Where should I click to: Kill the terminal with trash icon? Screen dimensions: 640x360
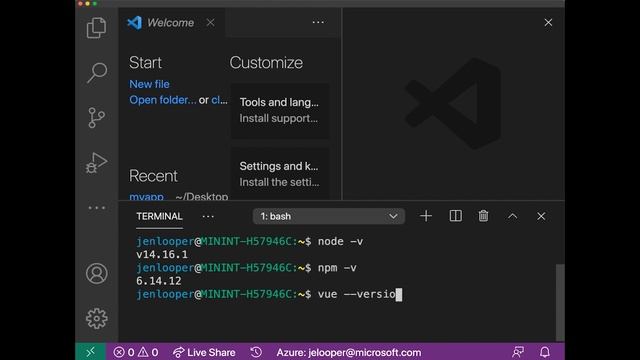point(483,216)
